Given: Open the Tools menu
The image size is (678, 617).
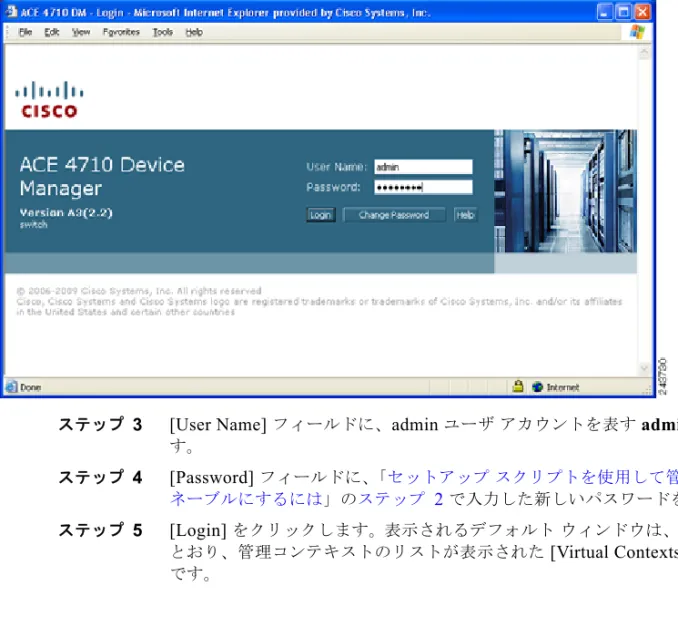Looking at the screenshot, I should 163,32.
